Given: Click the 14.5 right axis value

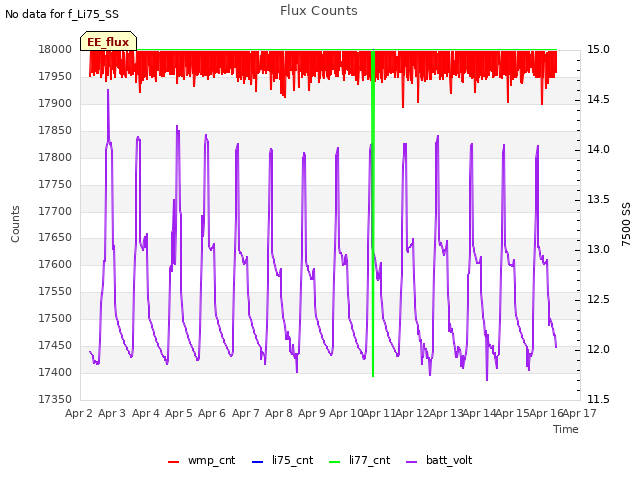Looking at the screenshot, I should click(598, 99).
